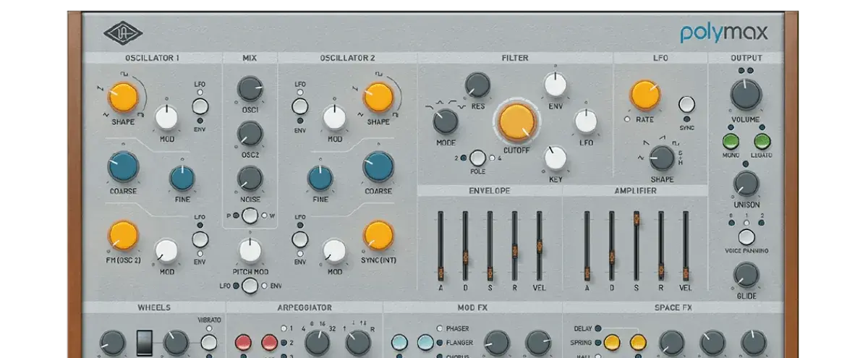Click the filter ENV amount knob
Screen dimensions: 868x358
coord(554,85)
